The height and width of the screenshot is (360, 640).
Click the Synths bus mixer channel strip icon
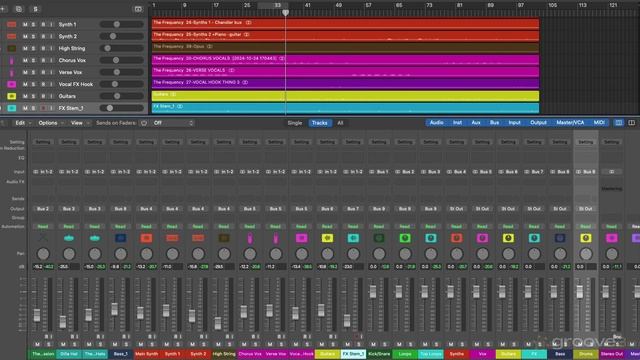456,238
